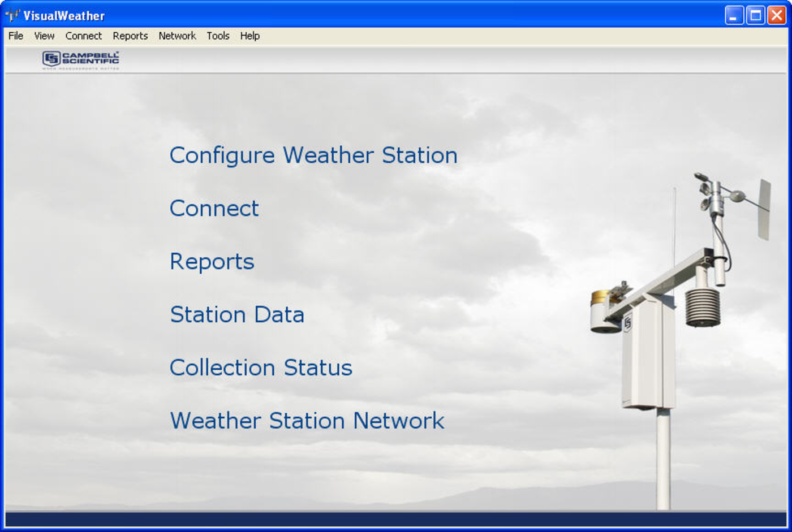Open the Station Data link
This screenshot has height=532, width=792.
click(x=237, y=314)
